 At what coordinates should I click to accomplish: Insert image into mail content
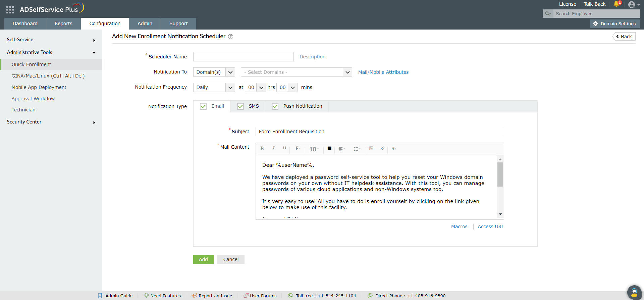[x=371, y=149]
